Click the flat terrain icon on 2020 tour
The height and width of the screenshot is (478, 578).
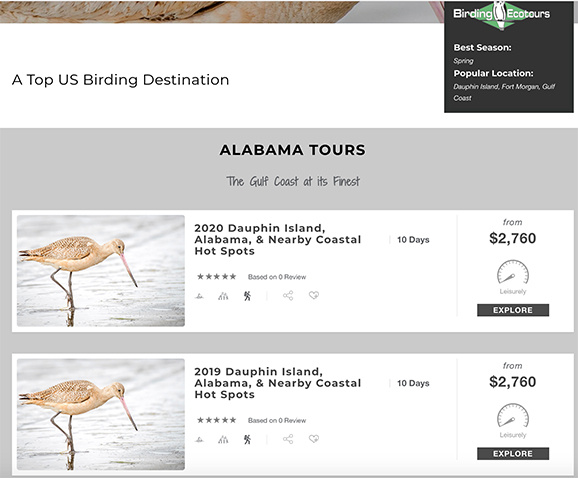click(x=199, y=296)
